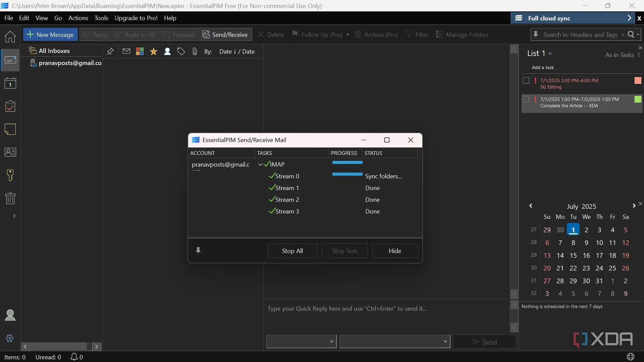Close the Full cloud sync banner
The width and height of the screenshot is (644, 362).
point(639,18)
